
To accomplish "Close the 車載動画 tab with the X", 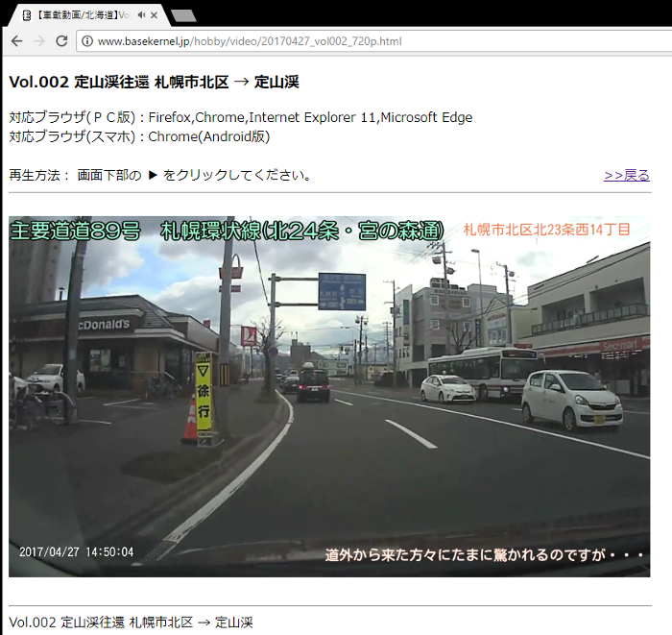I will (x=155, y=15).
